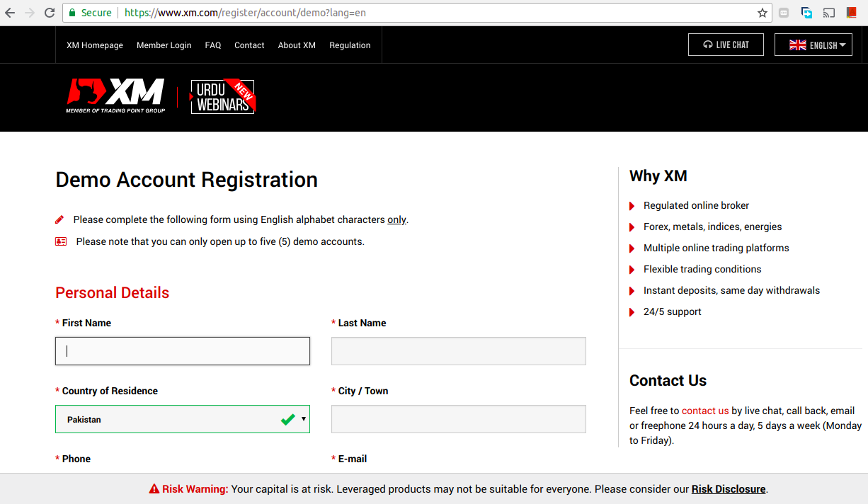Click the Last Name input field

[x=459, y=351]
